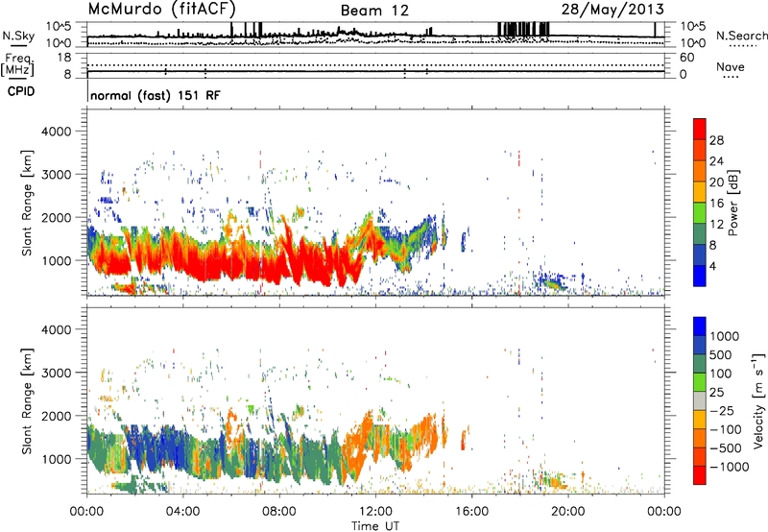
Task: Click the -1000 tick label on the velocity colorbar
Action: point(730,467)
